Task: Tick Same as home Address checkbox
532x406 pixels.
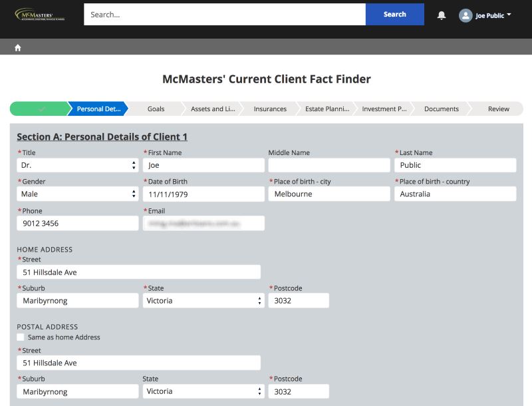Action: coord(21,337)
